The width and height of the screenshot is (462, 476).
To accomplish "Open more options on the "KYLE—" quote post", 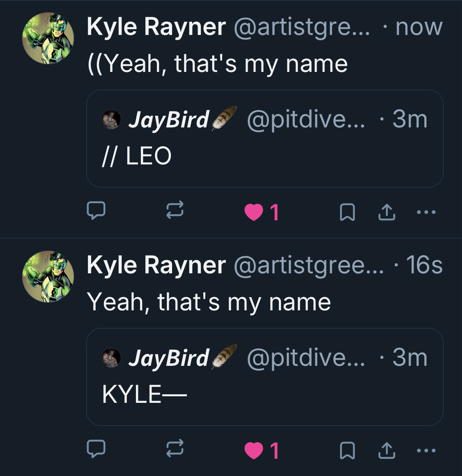I will tap(426, 451).
